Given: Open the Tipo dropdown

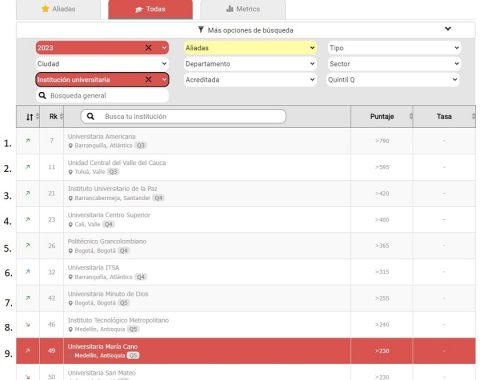Looking at the screenshot, I should 394,48.
